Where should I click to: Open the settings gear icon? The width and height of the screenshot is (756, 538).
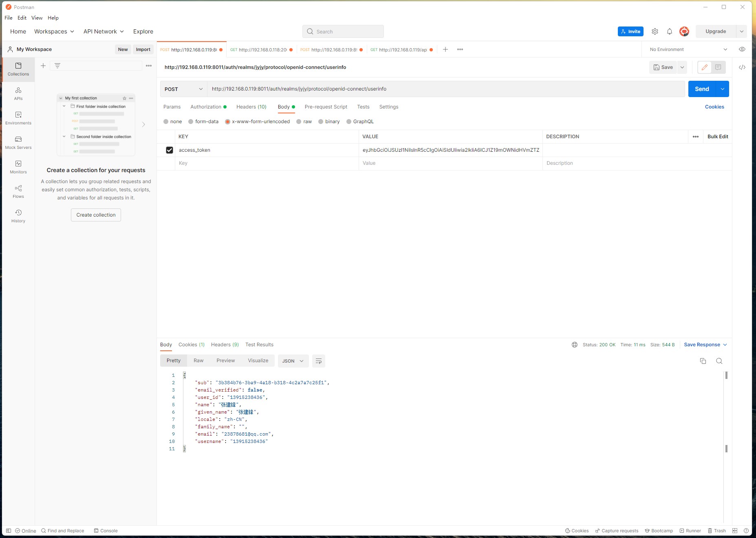(x=655, y=31)
